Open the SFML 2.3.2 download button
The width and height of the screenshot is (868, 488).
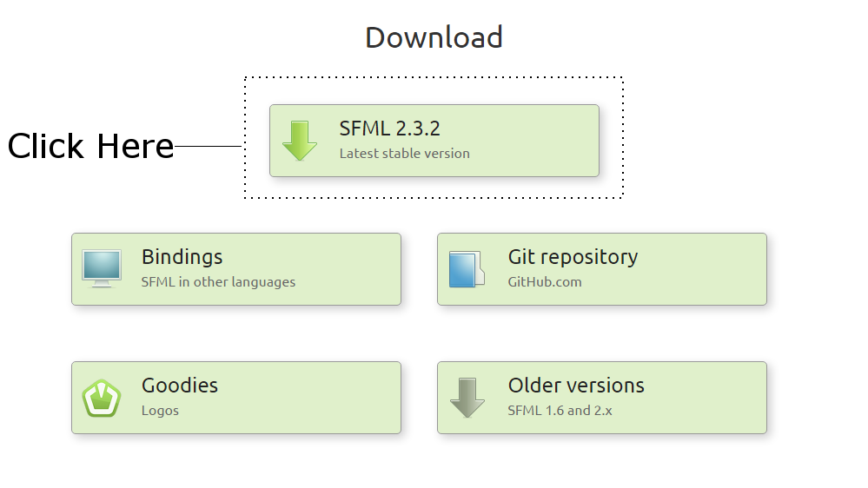click(x=434, y=141)
